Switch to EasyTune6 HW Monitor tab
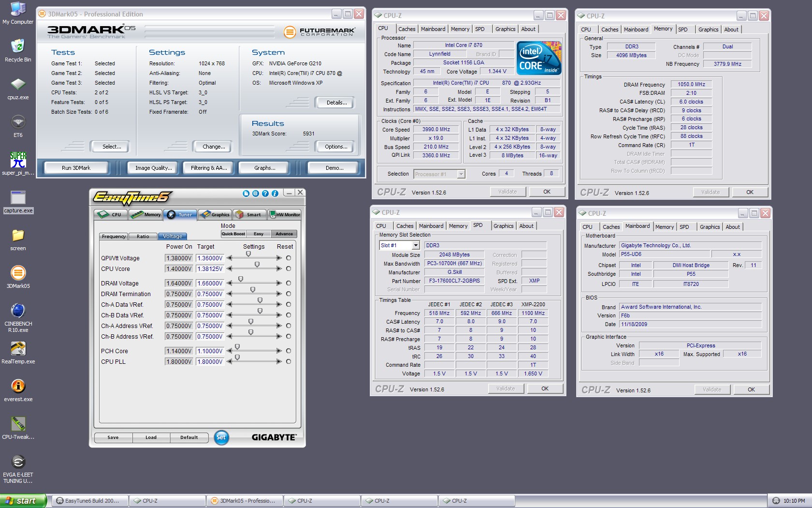This screenshot has height=508, width=812. (x=285, y=214)
